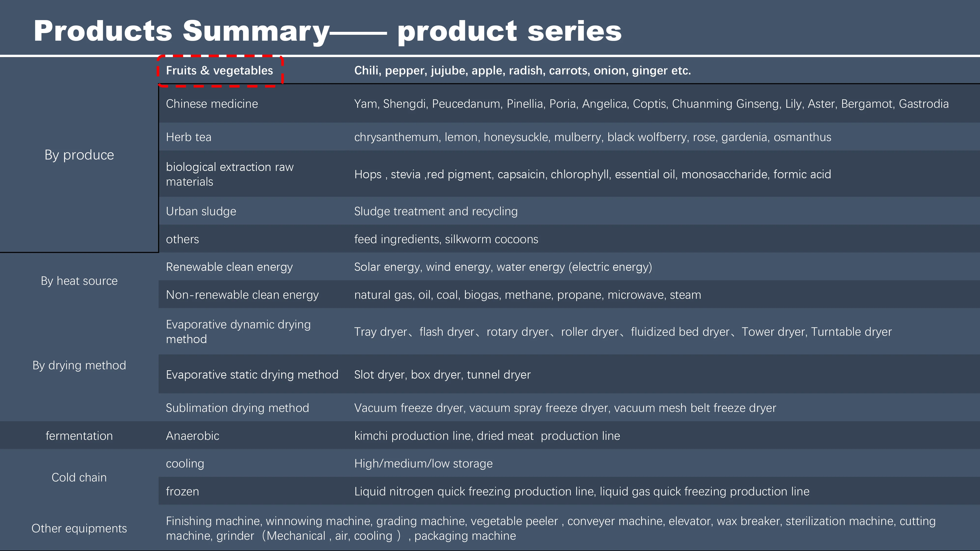Click the 'Herb tea' row label
The width and height of the screenshot is (980, 551).
tap(188, 137)
